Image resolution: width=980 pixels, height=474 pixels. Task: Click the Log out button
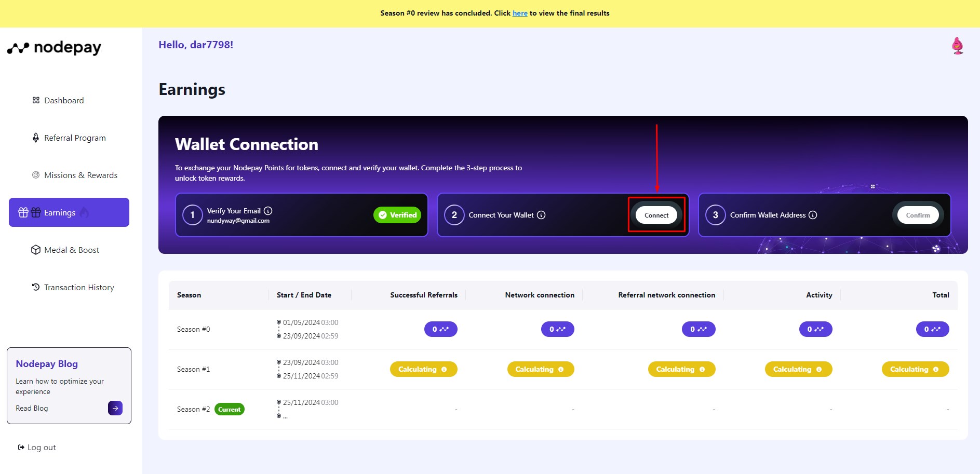(37, 448)
